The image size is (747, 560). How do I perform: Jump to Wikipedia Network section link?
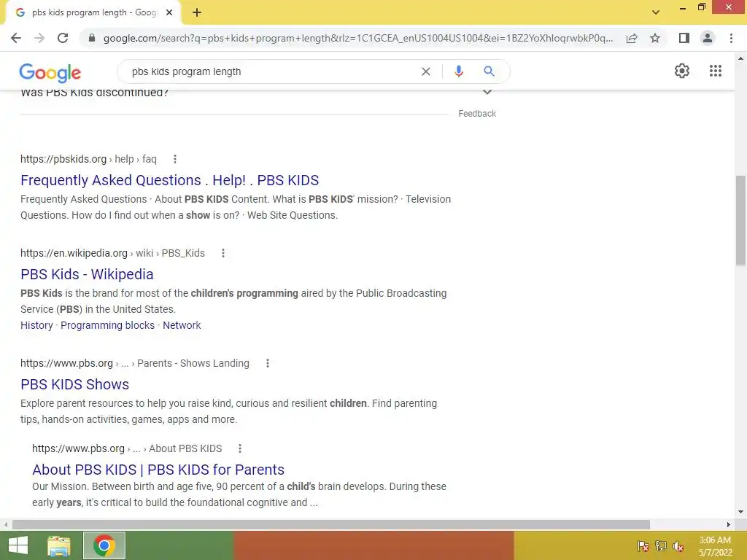(x=182, y=325)
